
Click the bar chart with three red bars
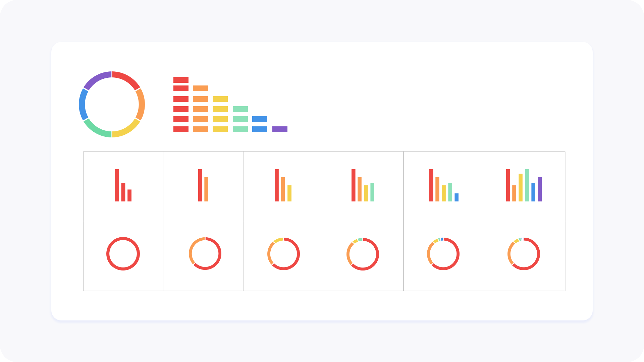click(x=123, y=185)
